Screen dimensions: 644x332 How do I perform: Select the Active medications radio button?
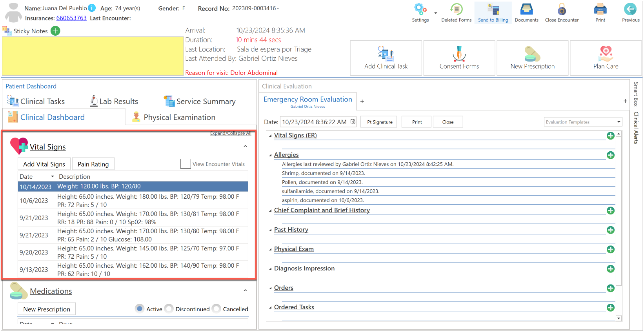pos(140,309)
